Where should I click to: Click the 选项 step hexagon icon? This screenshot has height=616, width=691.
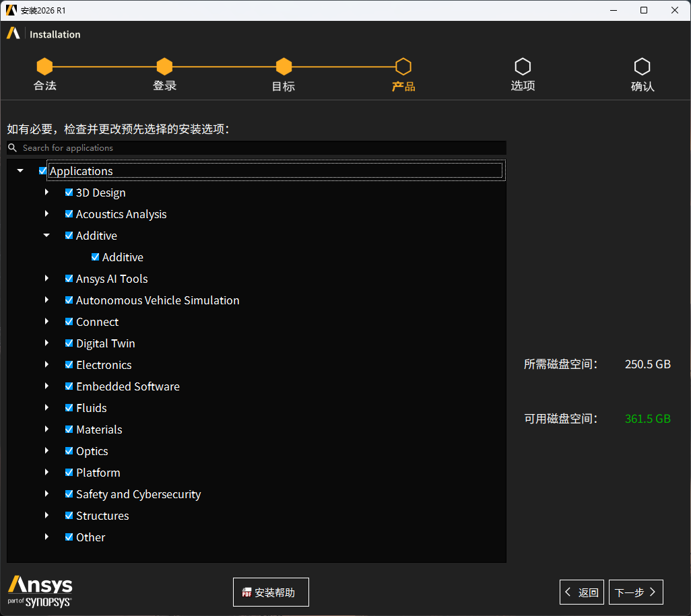tap(523, 67)
